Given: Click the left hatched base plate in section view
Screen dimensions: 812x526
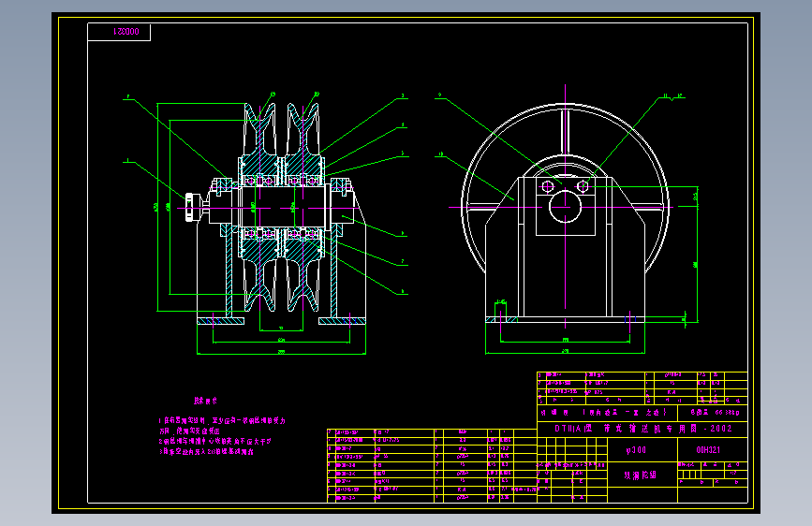Looking at the screenshot, I should pyautogui.click(x=221, y=321).
